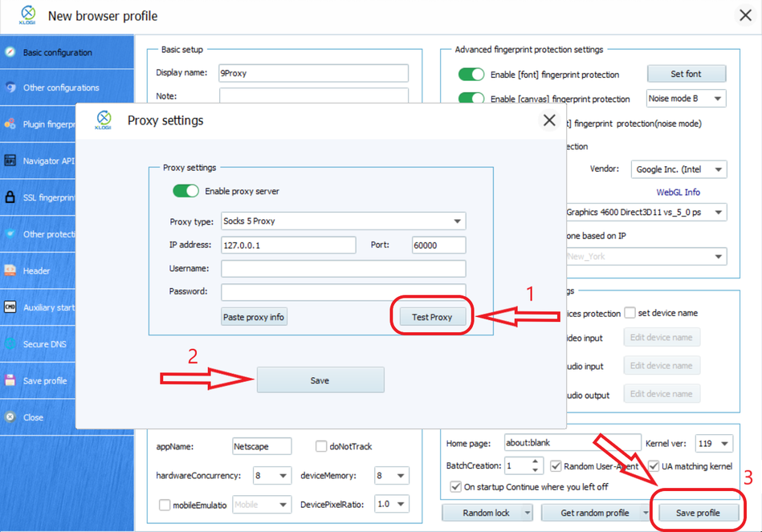Image resolution: width=762 pixels, height=532 pixels.
Task: Click the Save profile floppy disk icon
Action: (10, 380)
